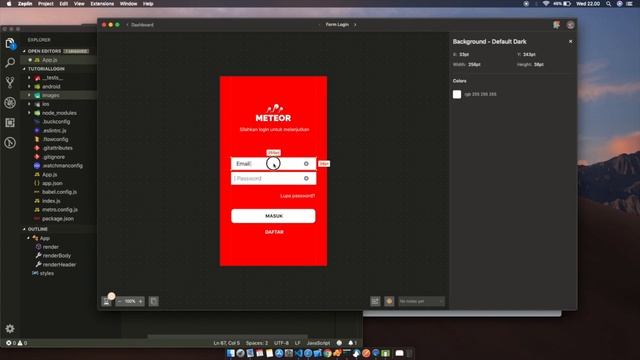The width and height of the screenshot is (640, 360).
Task: Collapse the TUTORIALLOGIN section
Action: 24,69
